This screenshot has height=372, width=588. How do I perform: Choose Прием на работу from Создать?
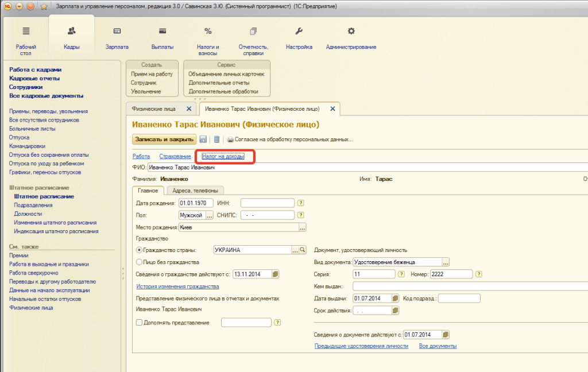coord(152,74)
